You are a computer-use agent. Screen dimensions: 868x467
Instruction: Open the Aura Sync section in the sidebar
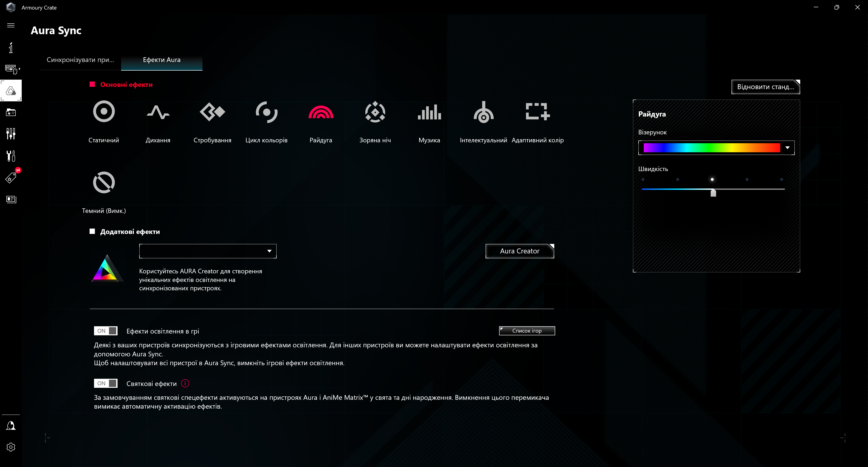coord(11,90)
